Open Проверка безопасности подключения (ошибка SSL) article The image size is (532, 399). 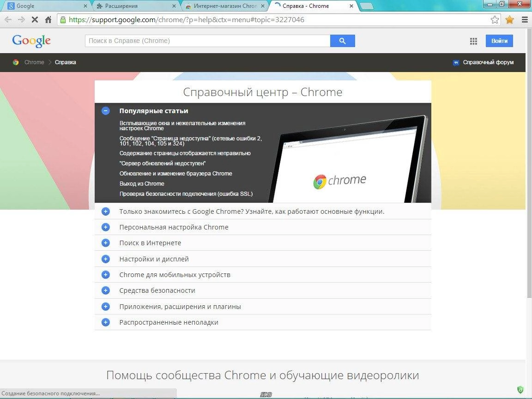coord(186,194)
